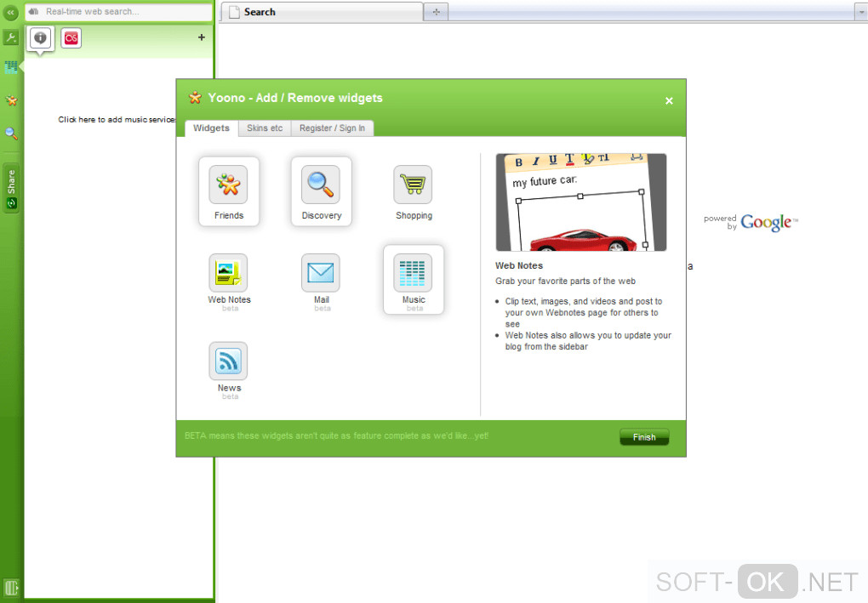Click the Web Notes preview thumbnail

click(x=581, y=202)
